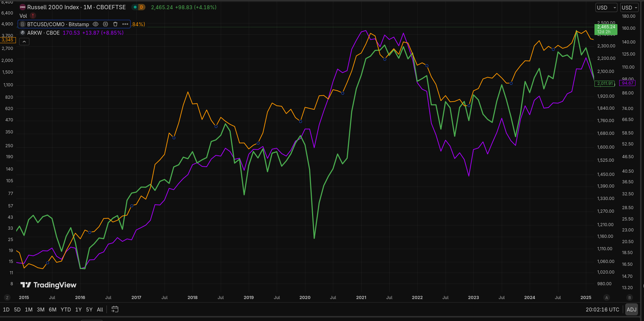Image resolution: width=644 pixels, height=321 pixels.
Task: Click the BTCUSD/COMO · Bitstamp legend label
Action: pyautogui.click(x=58, y=24)
